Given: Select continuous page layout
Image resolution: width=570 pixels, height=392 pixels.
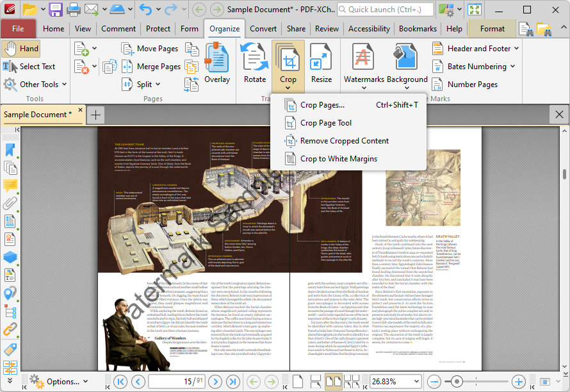Looking at the screenshot, I should click(x=316, y=382).
